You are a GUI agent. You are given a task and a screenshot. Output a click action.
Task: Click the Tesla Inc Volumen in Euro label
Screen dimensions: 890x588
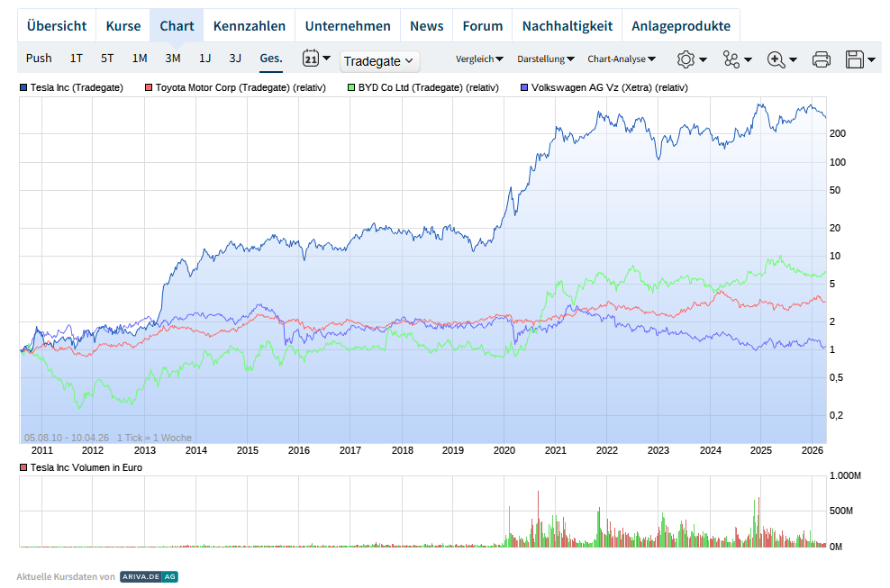[86, 467]
